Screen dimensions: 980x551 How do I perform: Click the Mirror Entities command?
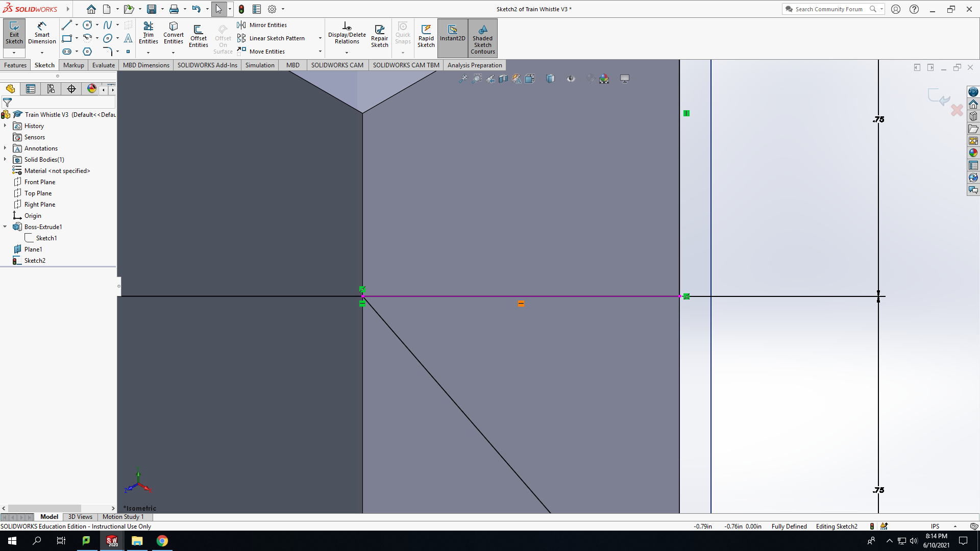262,25
